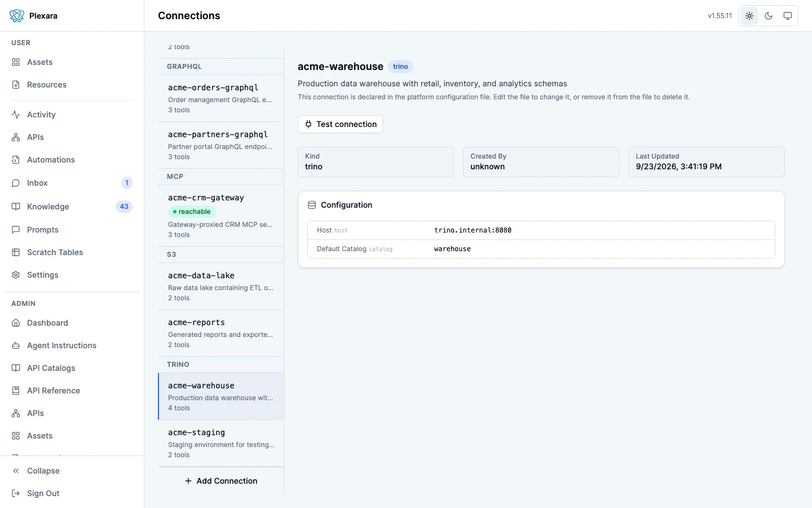This screenshot has height=508, width=812.
Task: Click the trino badge beside acme-warehouse title
Action: click(400, 67)
